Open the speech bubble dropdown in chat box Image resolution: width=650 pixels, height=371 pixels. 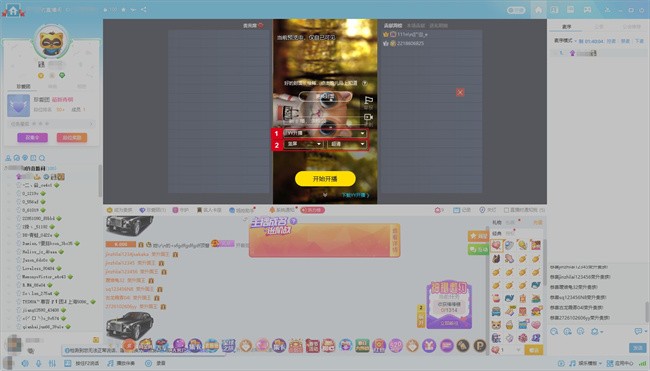pyautogui.click(x=640, y=331)
